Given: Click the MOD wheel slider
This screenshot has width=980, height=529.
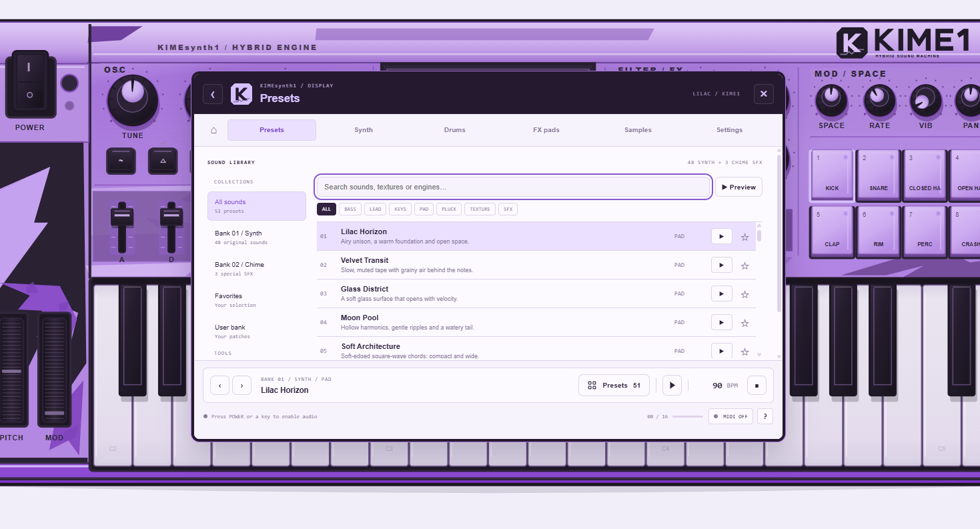Looking at the screenshot, I should [x=54, y=369].
